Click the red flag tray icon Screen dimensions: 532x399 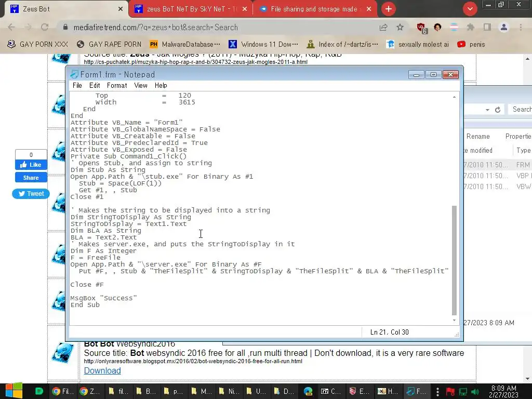point(450,392)
